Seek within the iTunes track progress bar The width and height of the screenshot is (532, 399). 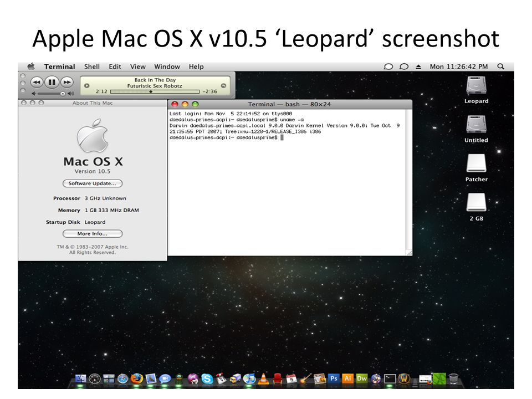pyautogui.click(x=155, y=91)
